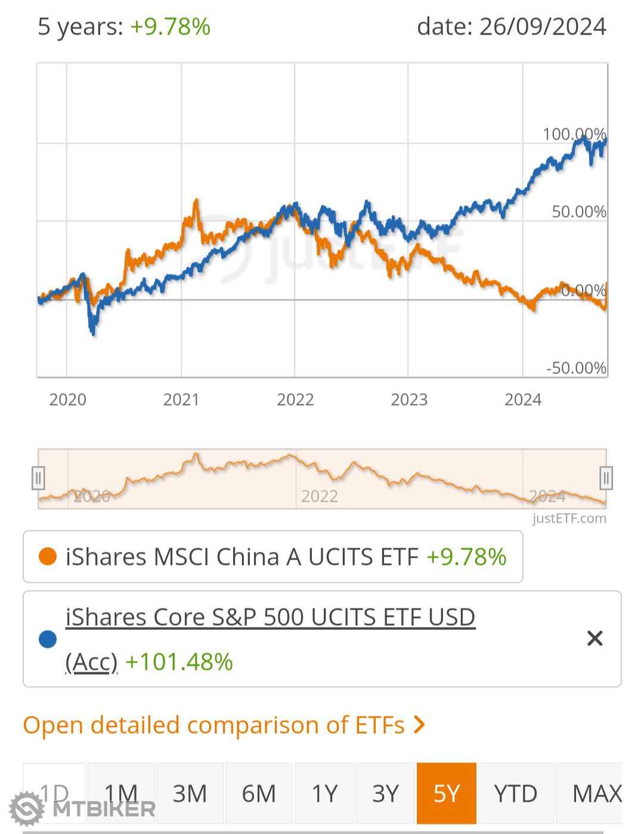Click the left range slider handle
The width and height of the screenshot is (644, 834).
pyautogui.click(x=38, y=478)
